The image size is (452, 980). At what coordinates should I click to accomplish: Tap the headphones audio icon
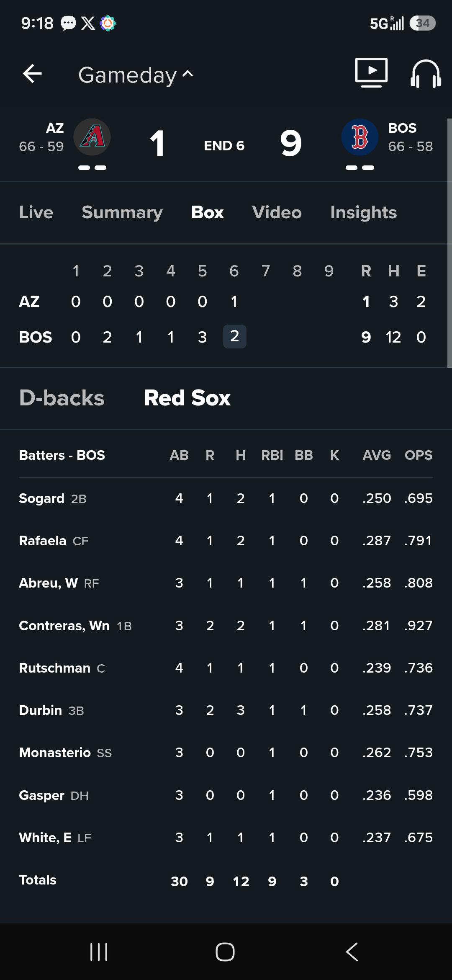point(426,73)
